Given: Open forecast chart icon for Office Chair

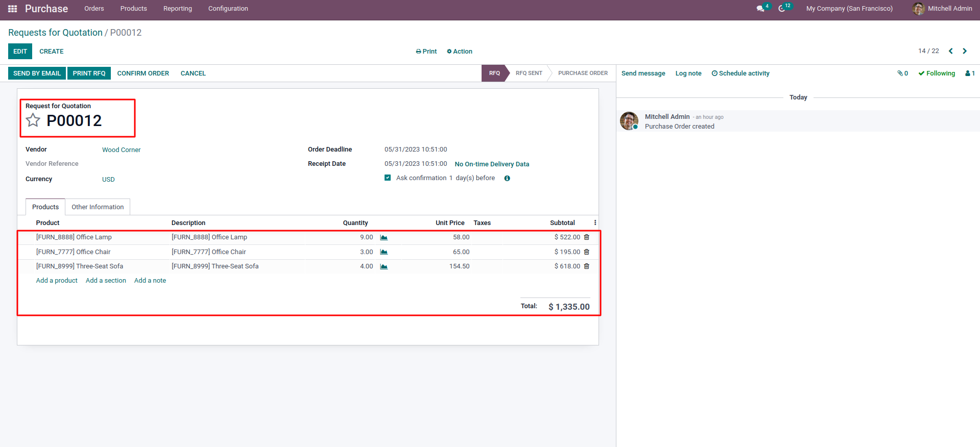Looking at the screenshot, I should (x=384, y=252).
